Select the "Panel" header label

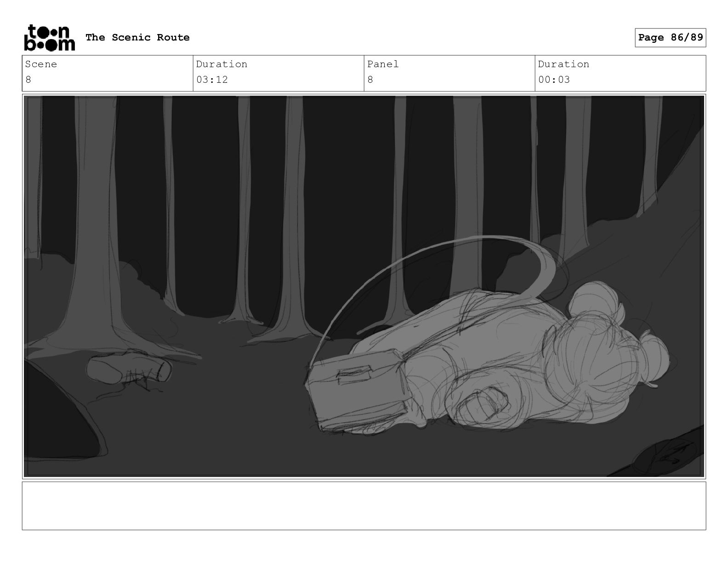click(383, 64)
